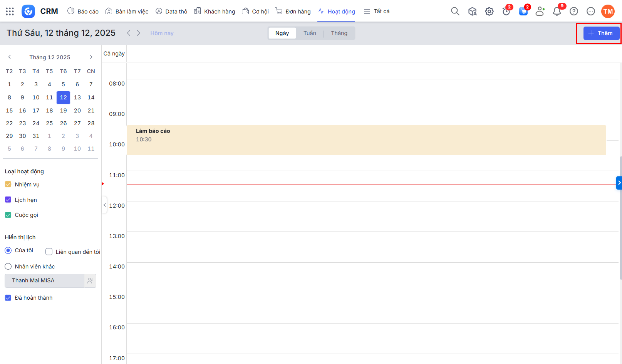This screenshot has height=364, width=622.
Task: Click the help question mark icon
Action: point(574,12)
